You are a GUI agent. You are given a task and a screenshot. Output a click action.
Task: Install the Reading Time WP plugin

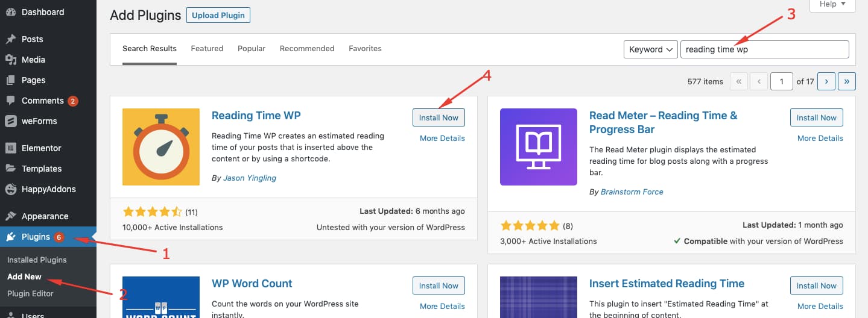coord(439,117)
